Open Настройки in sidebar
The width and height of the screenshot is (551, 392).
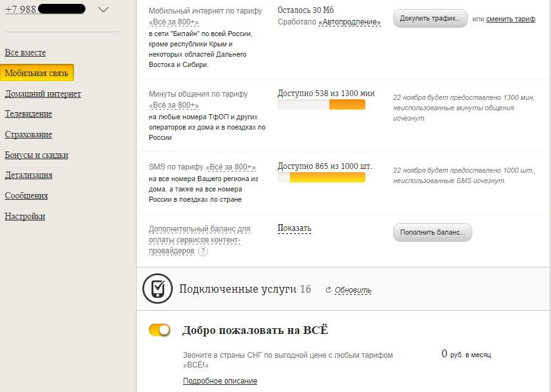coord(25,216)
